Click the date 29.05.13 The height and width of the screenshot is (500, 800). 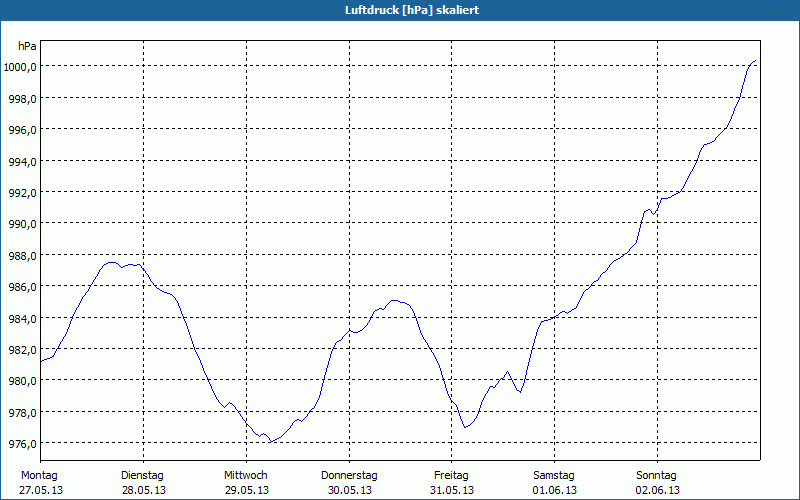(x=246, y=490)
